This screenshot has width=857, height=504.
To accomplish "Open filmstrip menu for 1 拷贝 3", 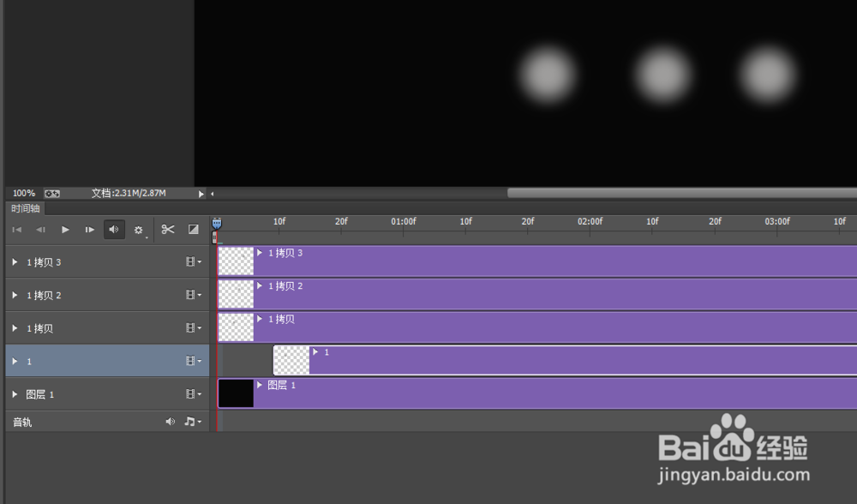I will (193, 261).
